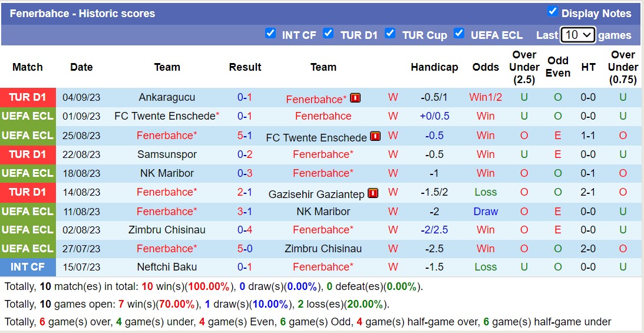
Task: Click TUR D1 label for 04/09/23 match
Action: pyautogui.click(x=28, y=97)
